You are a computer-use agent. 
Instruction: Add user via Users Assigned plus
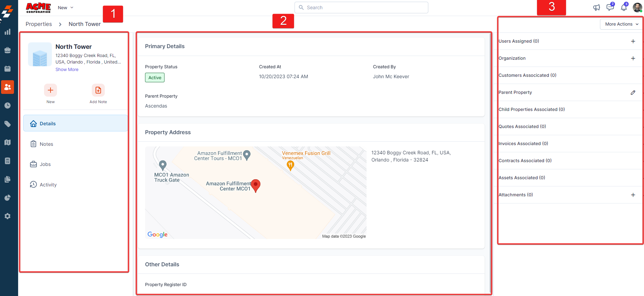633,41
